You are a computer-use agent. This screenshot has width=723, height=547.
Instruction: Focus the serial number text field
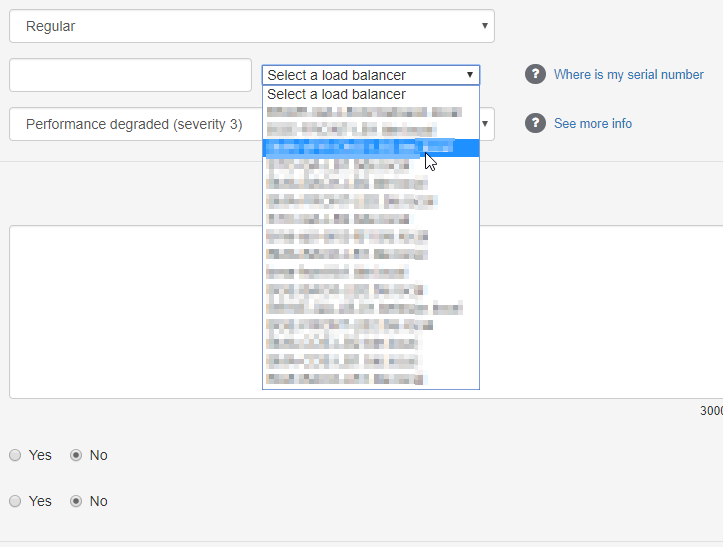[x=130, y=75]
